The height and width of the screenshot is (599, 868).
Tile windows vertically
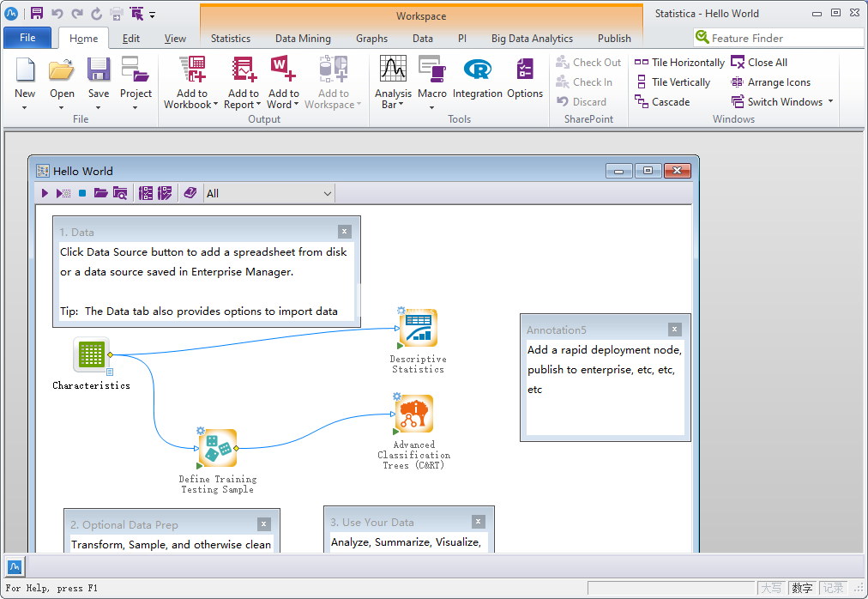coord(672,82)
